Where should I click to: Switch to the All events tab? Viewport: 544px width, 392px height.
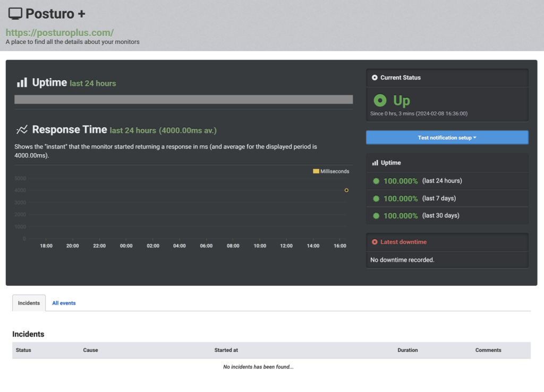coord(64,303)
